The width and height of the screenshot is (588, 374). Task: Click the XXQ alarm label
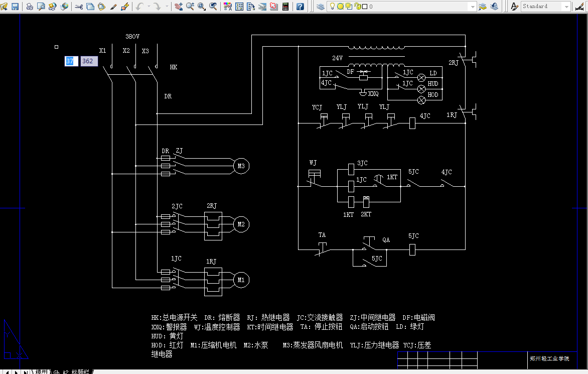click(x=373, y=93)
